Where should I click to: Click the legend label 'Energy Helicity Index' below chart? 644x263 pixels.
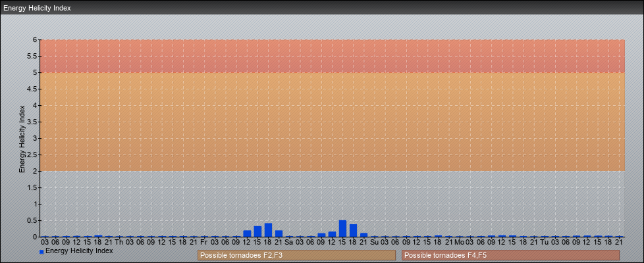coord(79,251)
